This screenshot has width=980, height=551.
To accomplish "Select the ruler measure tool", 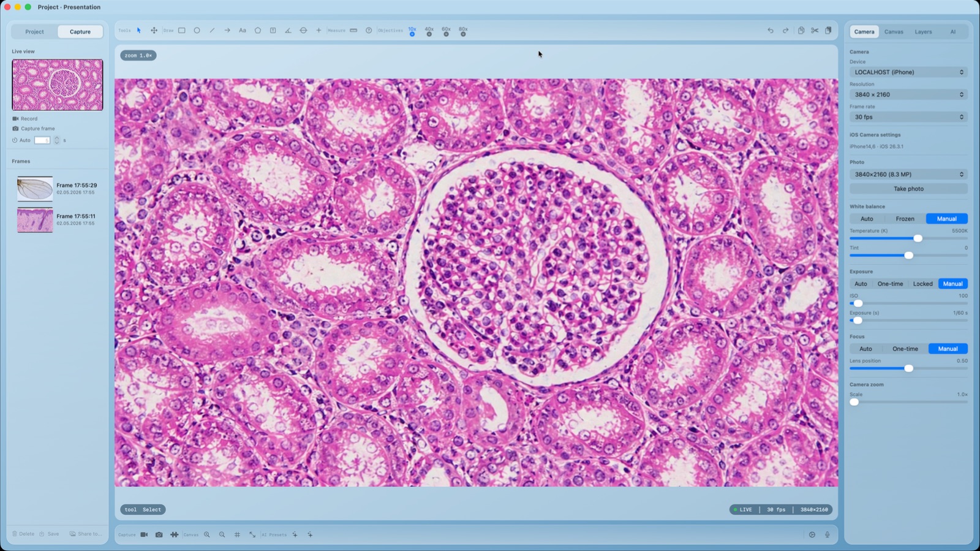I will (x=353, y=30).
